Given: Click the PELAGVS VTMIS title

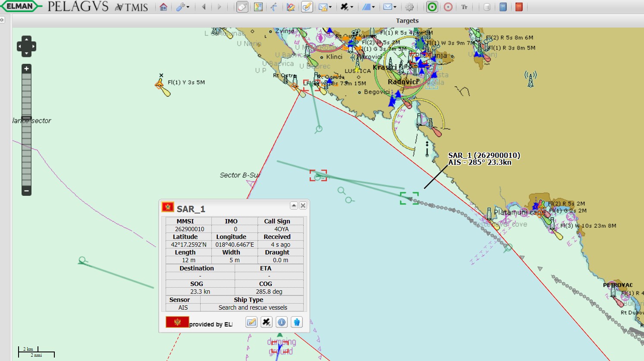Looking at the screenshot, I should [98, 7].
